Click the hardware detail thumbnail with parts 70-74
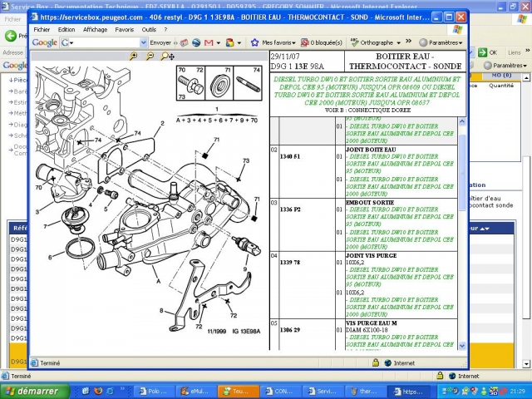The image size is (532, 399). click(x=219, y=83)
